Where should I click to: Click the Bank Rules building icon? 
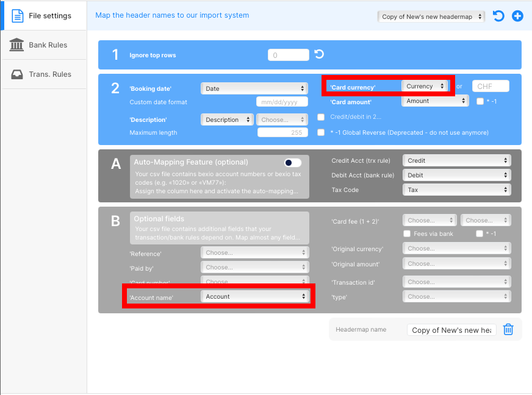(x=18, y=45)
